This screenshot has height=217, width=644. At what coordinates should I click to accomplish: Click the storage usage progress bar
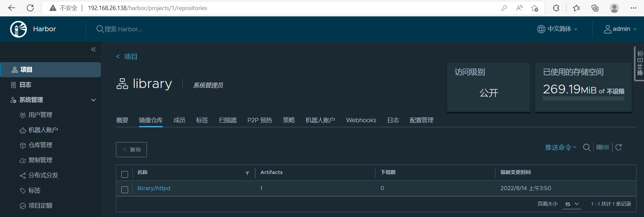point(583,98)
